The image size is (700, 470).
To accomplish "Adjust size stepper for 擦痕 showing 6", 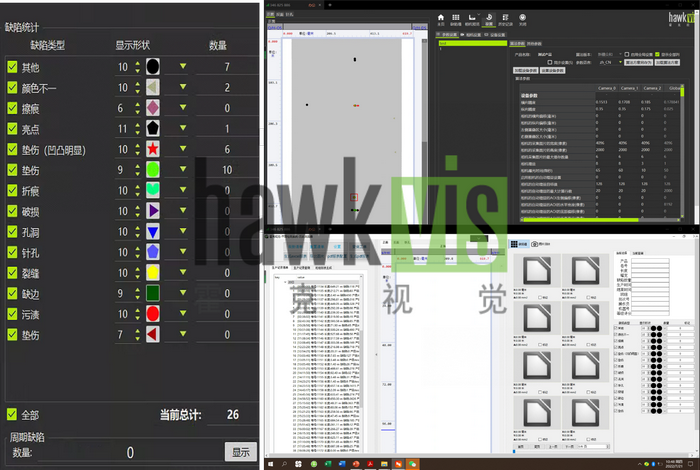I will (x=138, y=108).
